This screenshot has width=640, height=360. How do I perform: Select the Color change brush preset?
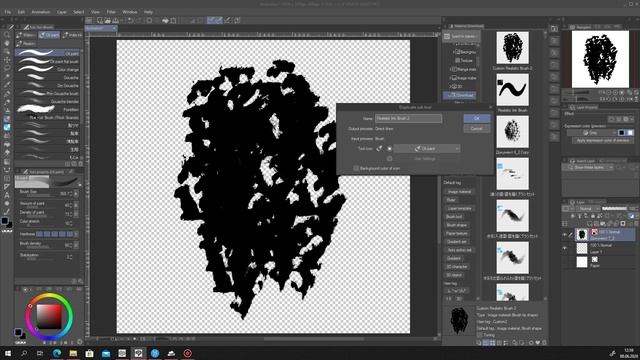pos(47,69)
